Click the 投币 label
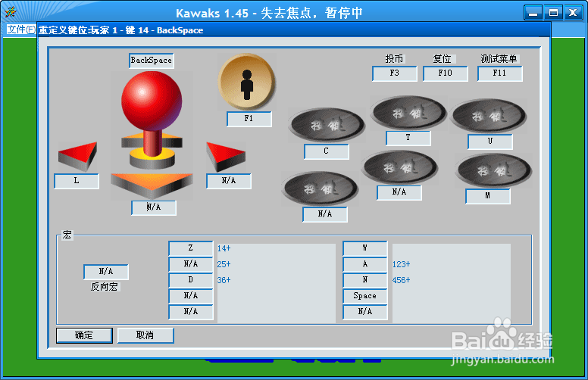This screenshot has height=380, width=588. 394,58
